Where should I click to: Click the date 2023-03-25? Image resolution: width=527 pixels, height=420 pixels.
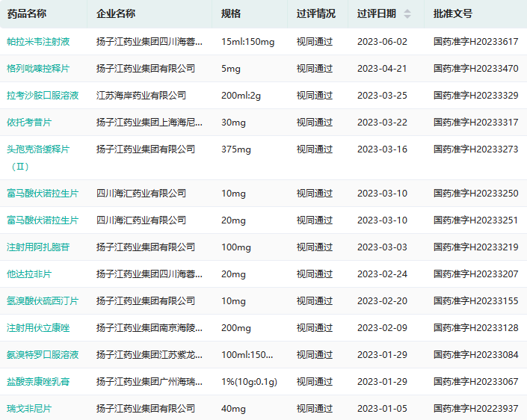(382, 96)
